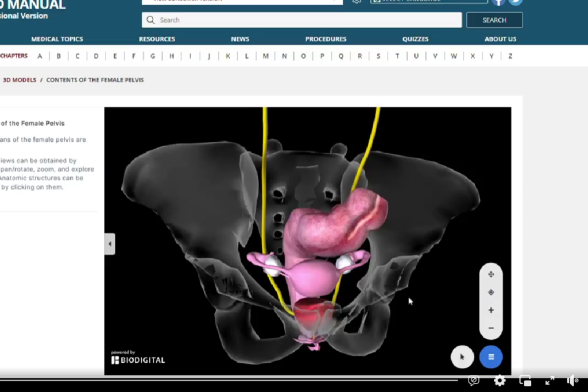588x392 pixels.
Task: Collapse the side description panel arrow
Action: [x=110, y=244]
